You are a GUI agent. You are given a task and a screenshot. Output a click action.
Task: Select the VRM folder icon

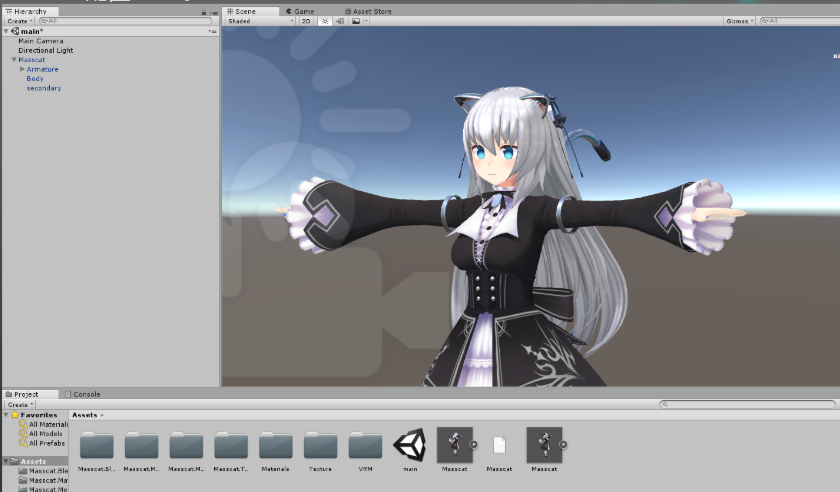pos(365,445)
